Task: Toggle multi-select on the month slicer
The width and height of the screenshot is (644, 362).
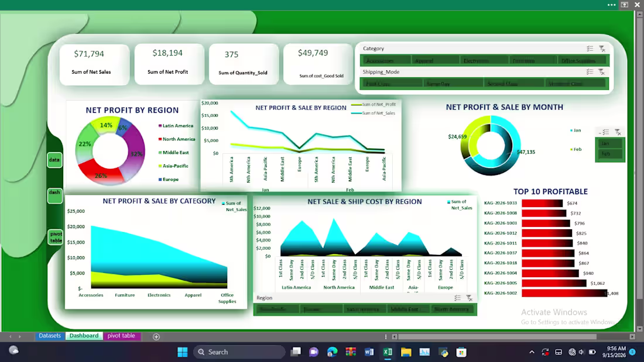Action: tap(606, 132)
